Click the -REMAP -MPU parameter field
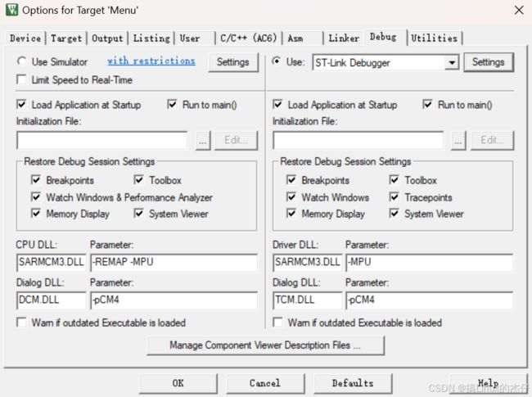The height and width of the screenshot is (397, 532). tap(174, 262)
